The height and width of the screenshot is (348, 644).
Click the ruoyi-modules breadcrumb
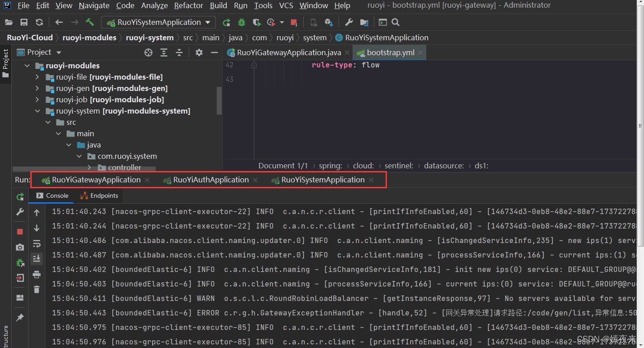(x=89, y=38)
